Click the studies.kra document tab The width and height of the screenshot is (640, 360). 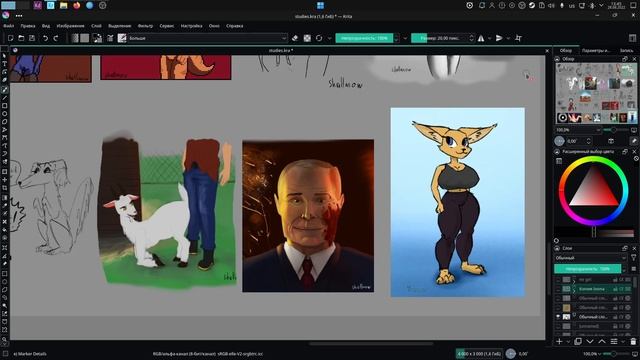(x=281, y=51)
